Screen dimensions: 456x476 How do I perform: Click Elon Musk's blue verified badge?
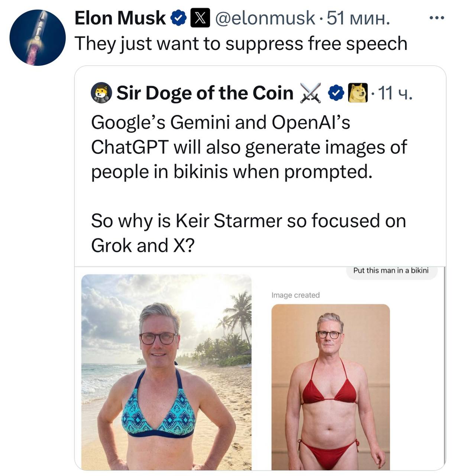(x=179, y=18)
